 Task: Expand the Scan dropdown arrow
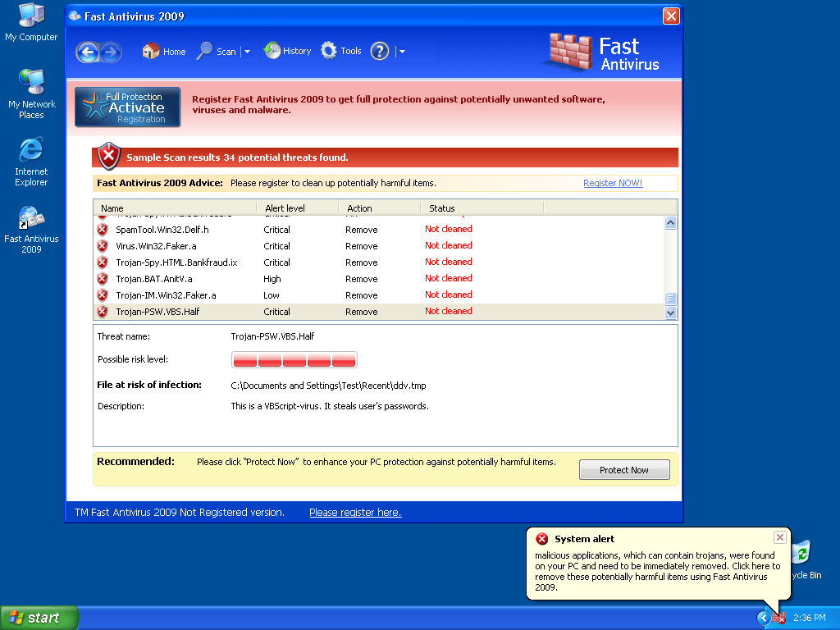point(247,52)
